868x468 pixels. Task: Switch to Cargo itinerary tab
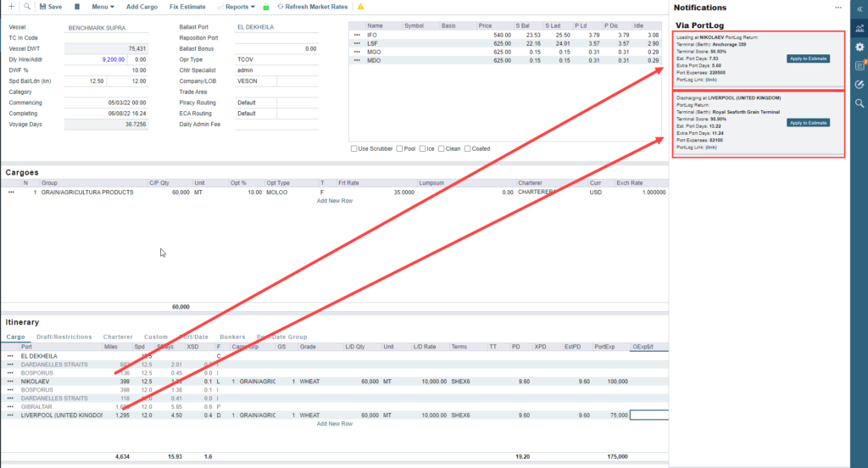click(15, 337)
